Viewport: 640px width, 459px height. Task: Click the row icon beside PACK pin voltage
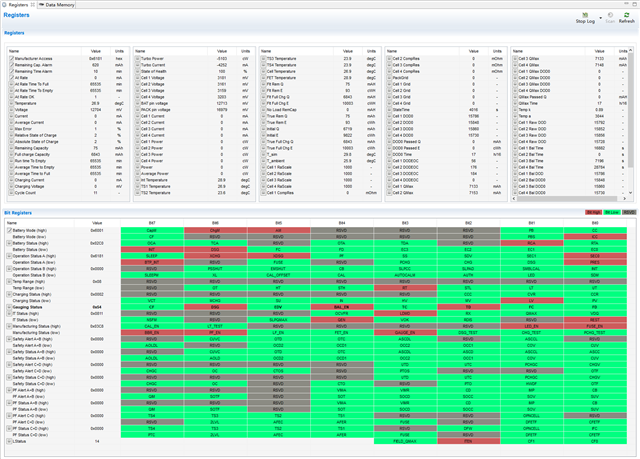pyautogui.click(x=138, y=110)
